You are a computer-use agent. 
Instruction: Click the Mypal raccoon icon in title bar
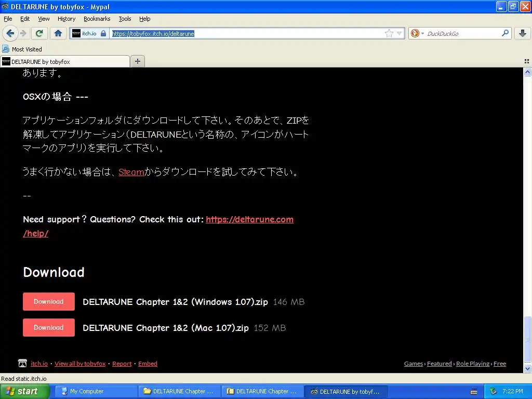(5, 6)
